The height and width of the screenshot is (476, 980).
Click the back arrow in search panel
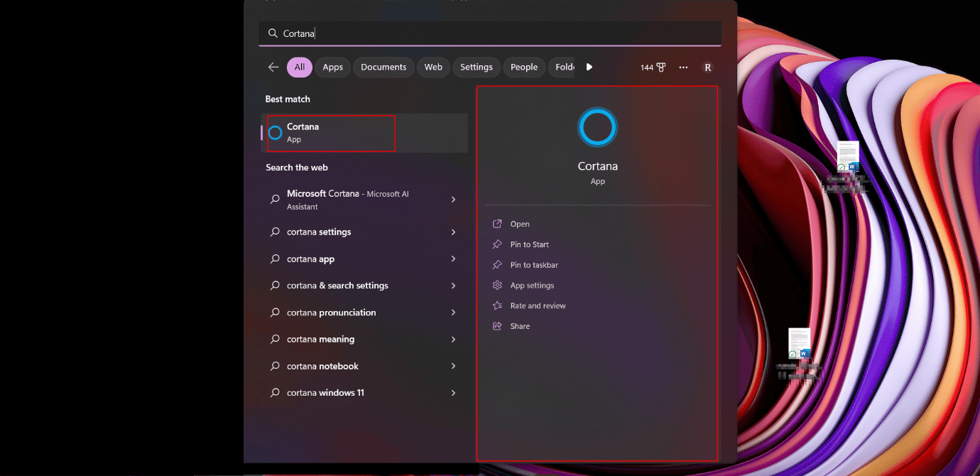(273, 67)
